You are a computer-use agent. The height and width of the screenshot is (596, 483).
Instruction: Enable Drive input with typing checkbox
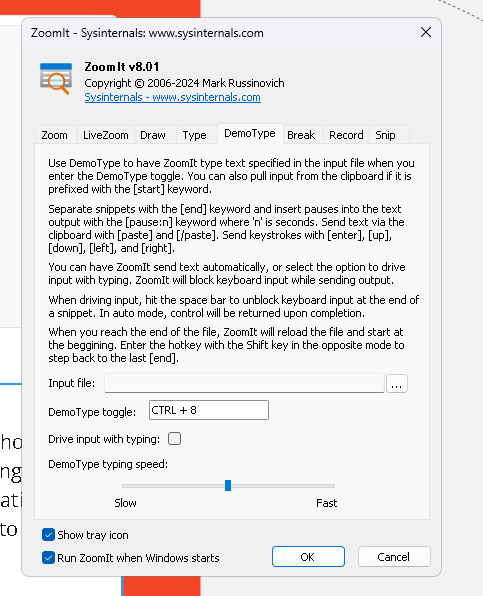point(174,439)
